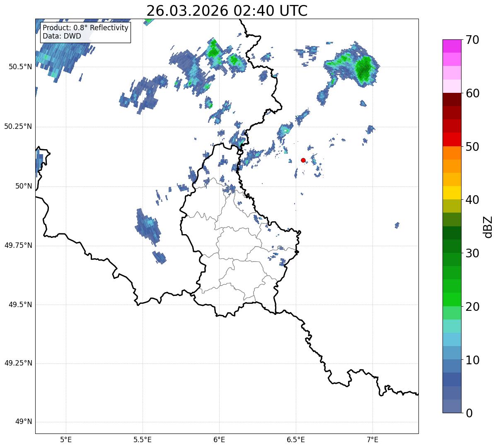Click the latitude label 50°N

tap(24, 186)
